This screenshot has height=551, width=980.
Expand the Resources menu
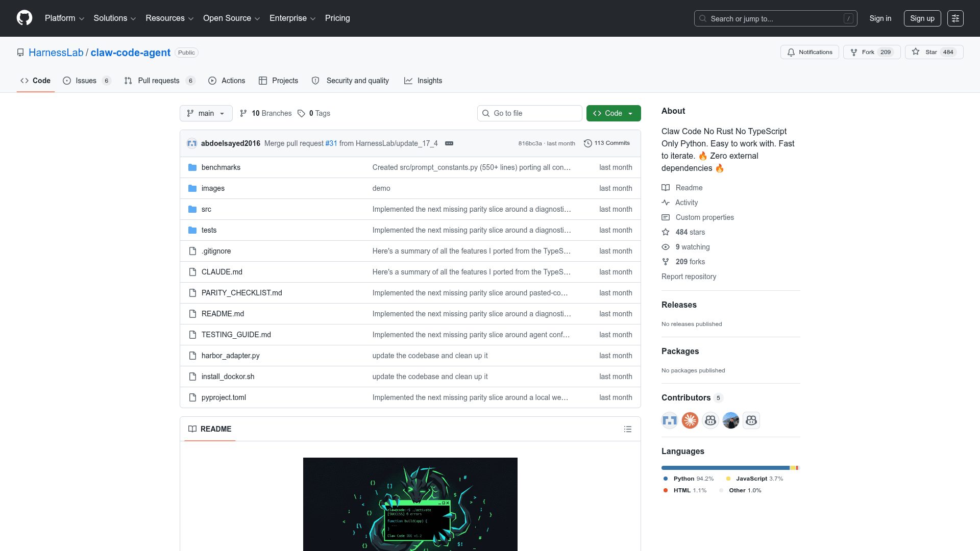click(169, 18)
